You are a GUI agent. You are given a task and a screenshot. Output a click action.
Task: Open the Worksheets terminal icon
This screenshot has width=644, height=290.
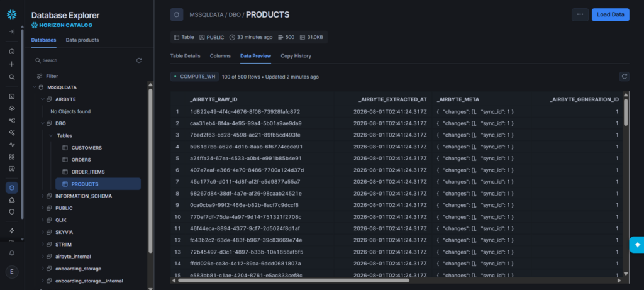[x=11, y=96]
